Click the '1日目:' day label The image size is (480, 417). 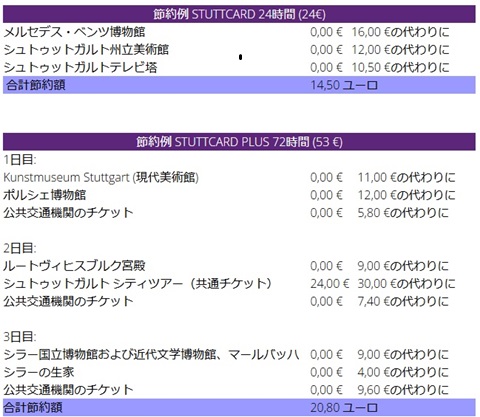[20, 160]
